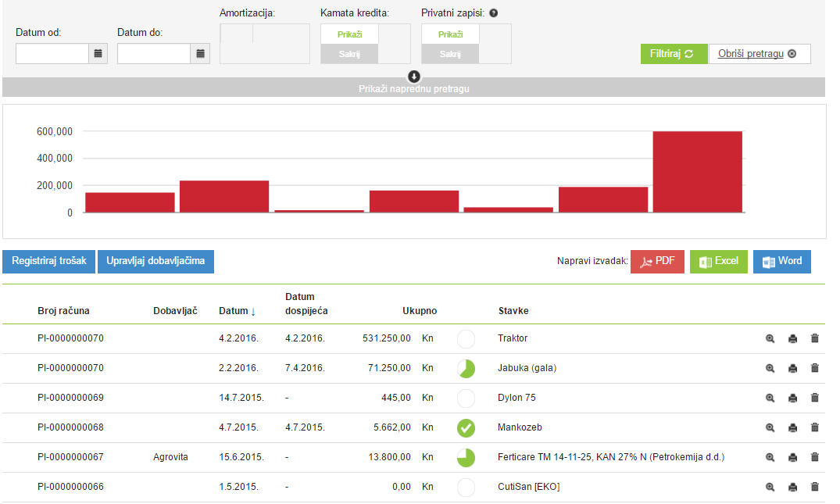Print the Jabuka (gala) expense row

[792, 368]
